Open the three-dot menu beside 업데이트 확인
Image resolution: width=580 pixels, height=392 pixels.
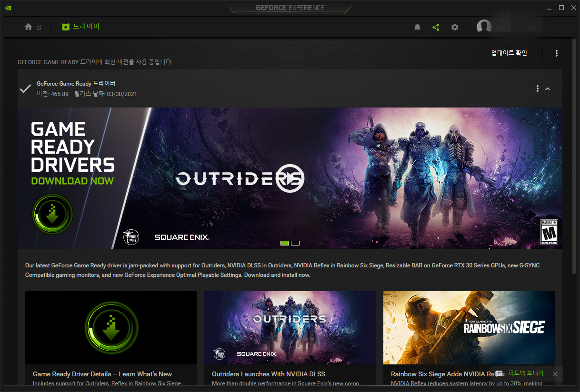[x=557, y=53]
